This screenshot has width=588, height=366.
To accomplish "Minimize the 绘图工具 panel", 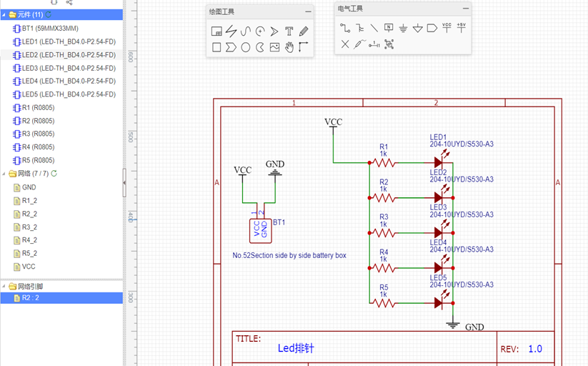I will pyautogui.click(x=308, y=11).
